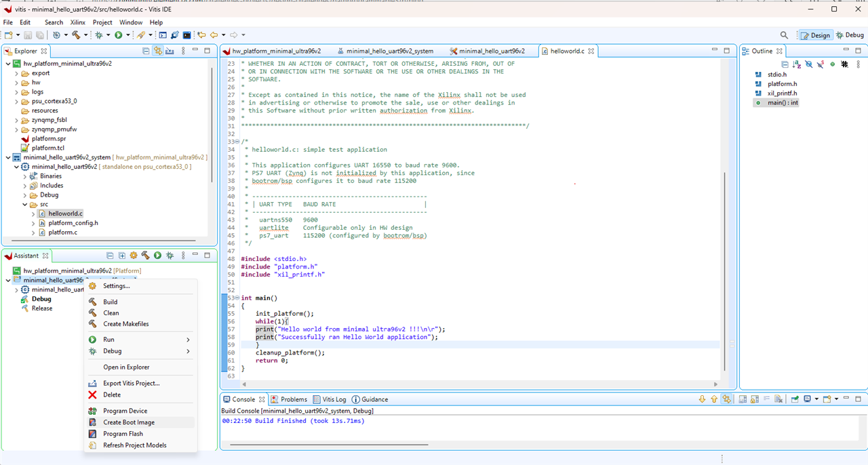Click the Back navigation arrow in toolbar
This screenshot has height=465, width=868.
[x=214, y=35]
